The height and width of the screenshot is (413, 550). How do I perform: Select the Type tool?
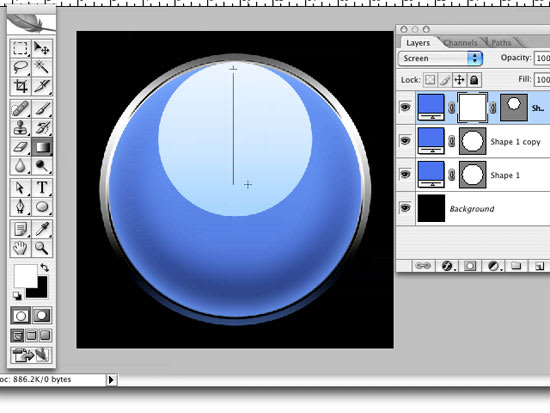coord(42,188)
